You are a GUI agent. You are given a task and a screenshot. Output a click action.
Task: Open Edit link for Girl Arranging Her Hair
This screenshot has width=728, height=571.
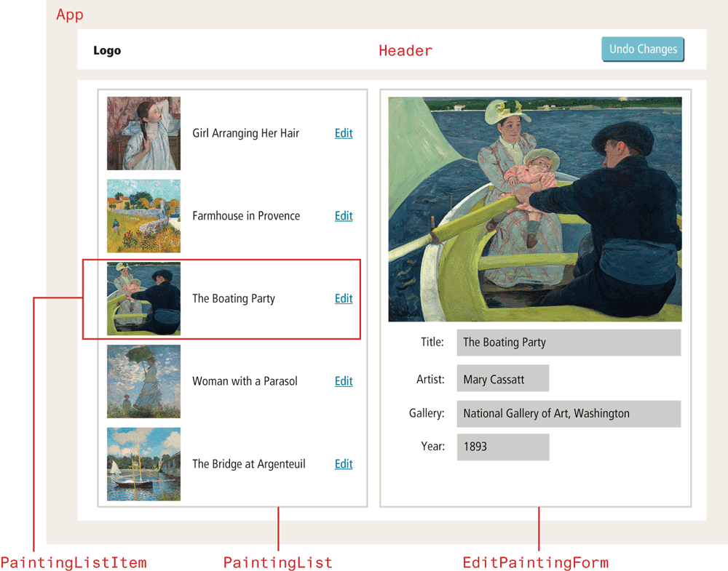(x=344, y=133)
